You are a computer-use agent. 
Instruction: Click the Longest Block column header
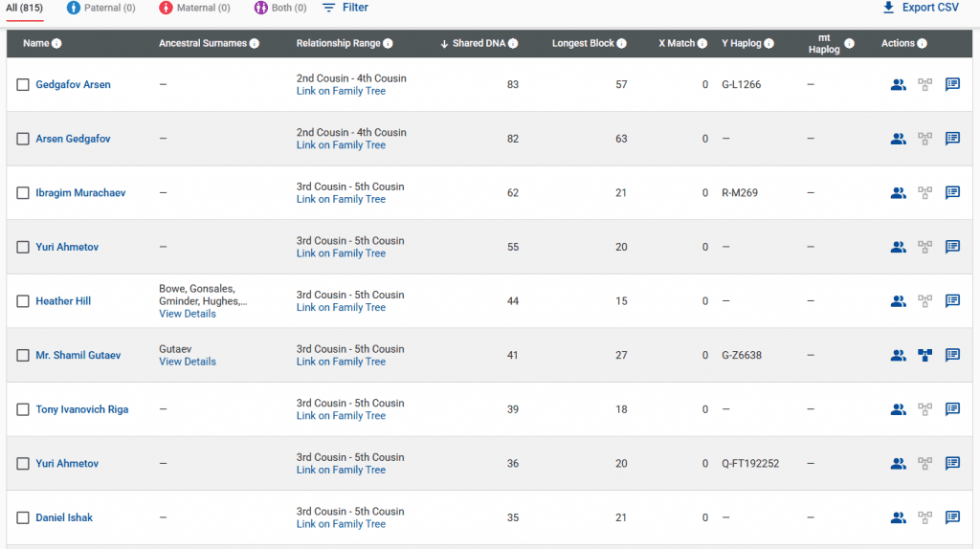click(583, 44)
